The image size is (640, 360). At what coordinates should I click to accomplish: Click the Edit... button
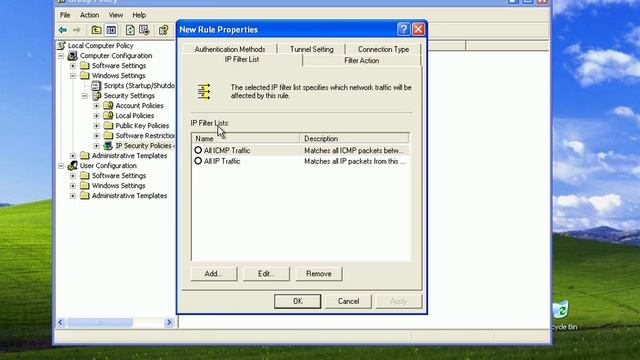coord(266,273)
